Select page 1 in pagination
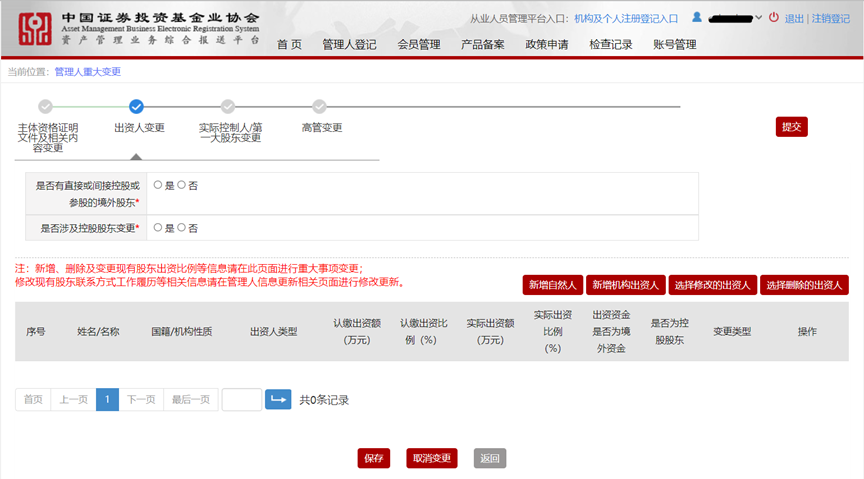The width and height of the screenshot is (864, 479). tap(107, 399)
